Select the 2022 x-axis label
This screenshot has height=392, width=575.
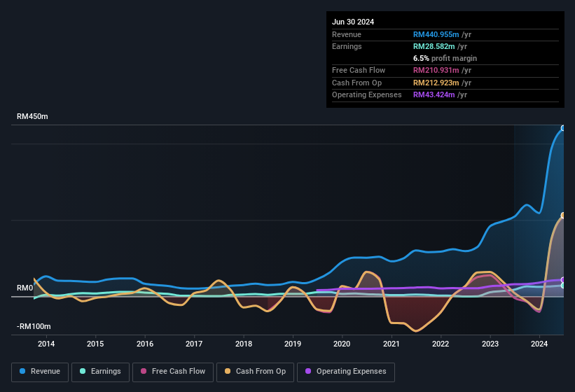click(x=441, y=344)
